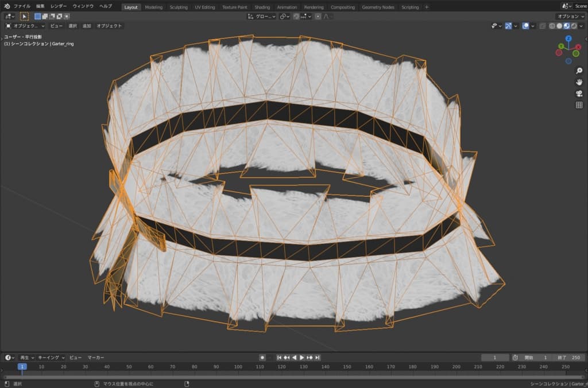Switch perspective/orthographic with the grid icon
The width and height of the screenshot is (588, 388).
pyautogui.click(x=579, y=105)
